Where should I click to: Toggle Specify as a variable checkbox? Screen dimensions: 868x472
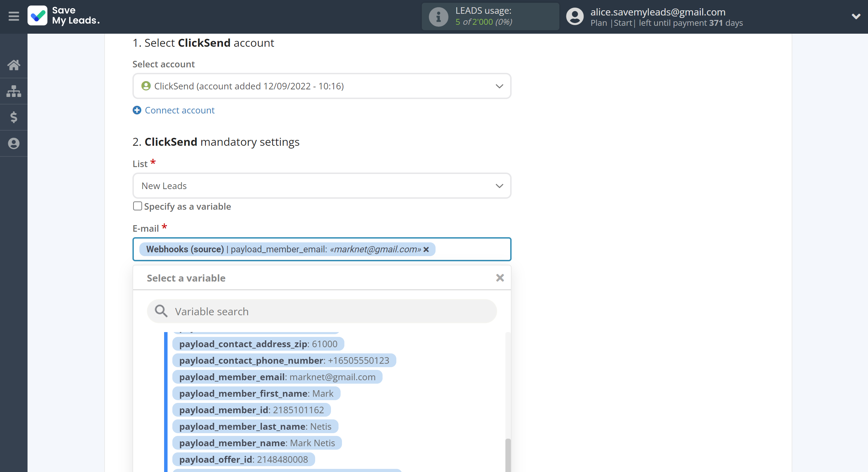[x=137, y=206]
